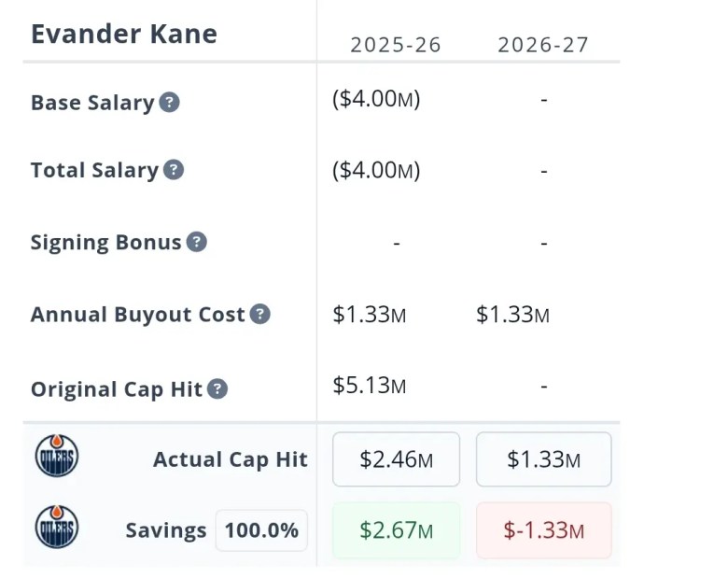Click the $5.13M Original Cap Hit value
The width and height of the screenshot is (728, 578).
370,385
